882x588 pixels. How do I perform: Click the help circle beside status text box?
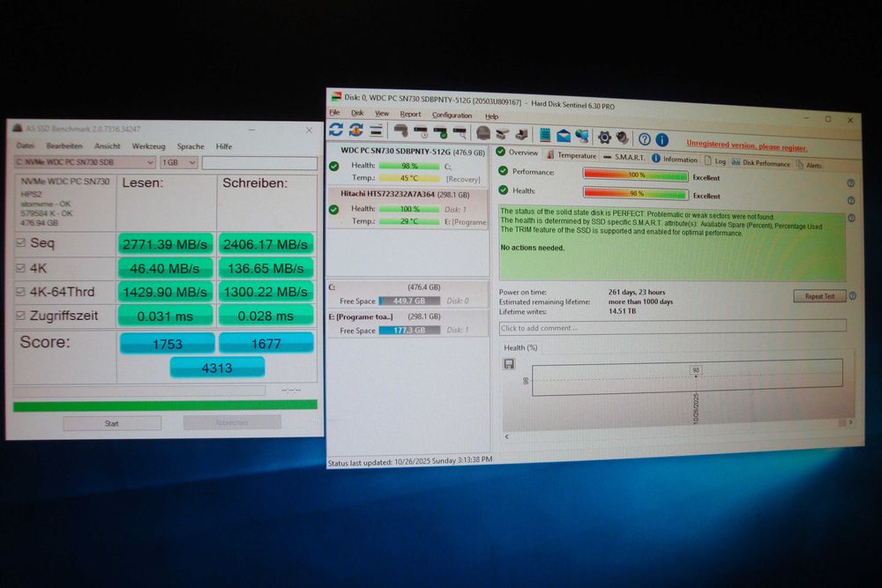coord(851,218)
